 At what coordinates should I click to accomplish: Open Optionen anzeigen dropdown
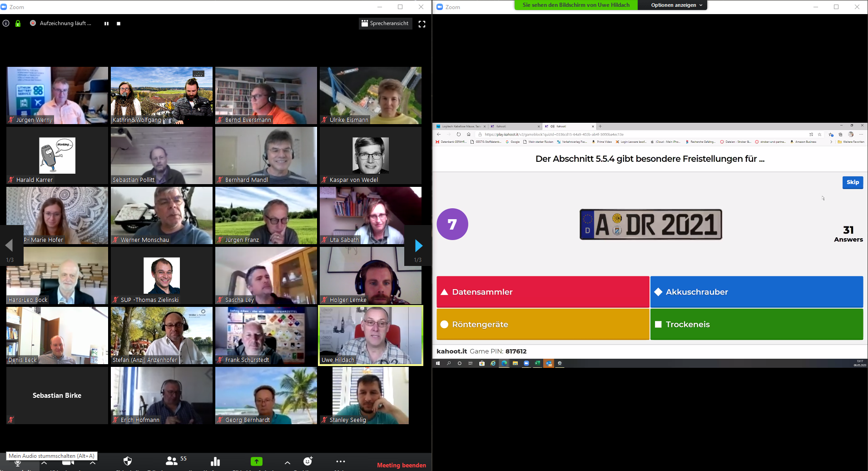(x=673, y=5)
